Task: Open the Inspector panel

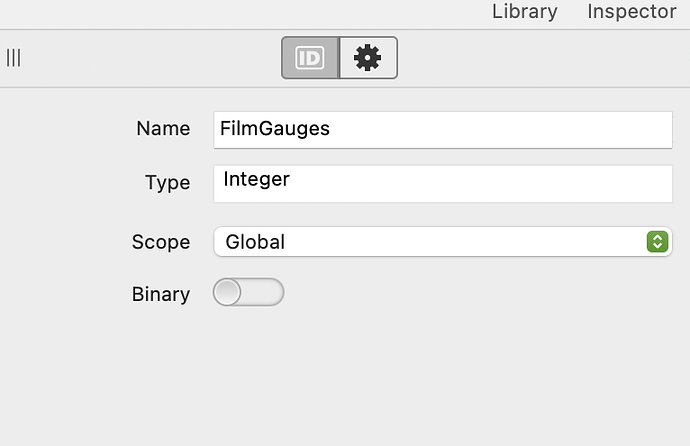Action: [632, 11]
